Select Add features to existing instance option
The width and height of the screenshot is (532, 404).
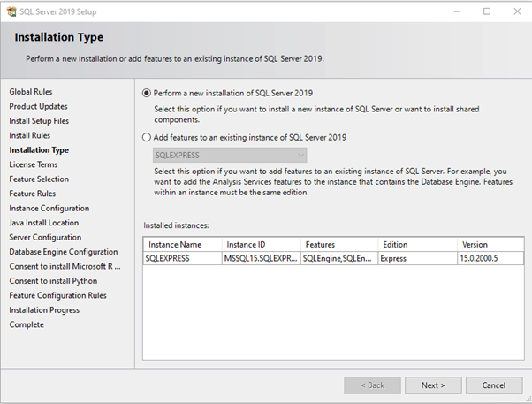tap(146, 138)
